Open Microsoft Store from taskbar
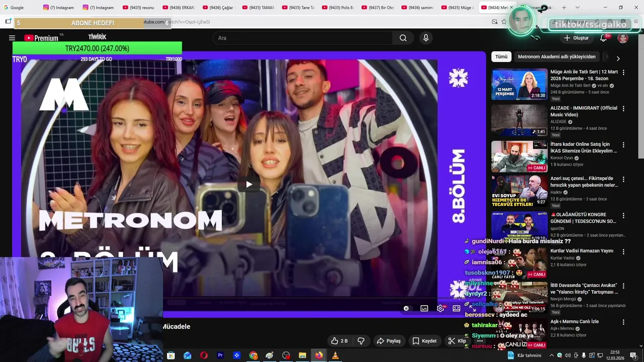The width and height of the screenshot is (644, 362). [171, 355]
